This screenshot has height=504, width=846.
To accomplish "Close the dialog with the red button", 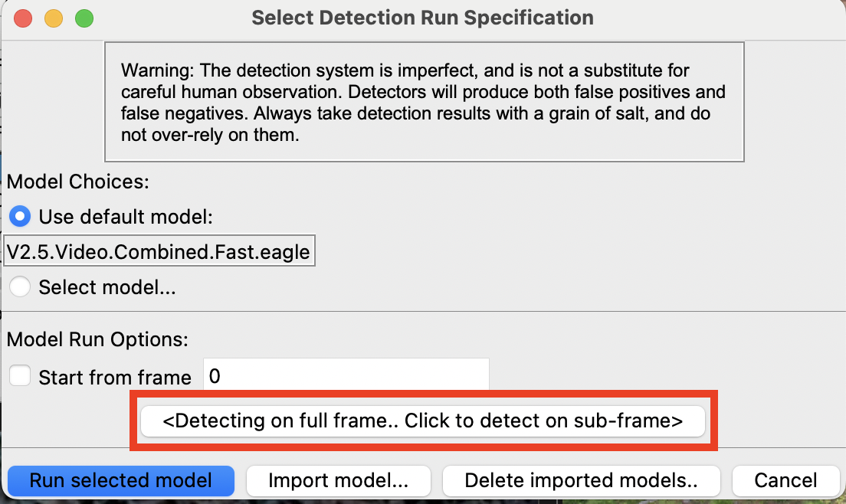I will coord(22,17).
